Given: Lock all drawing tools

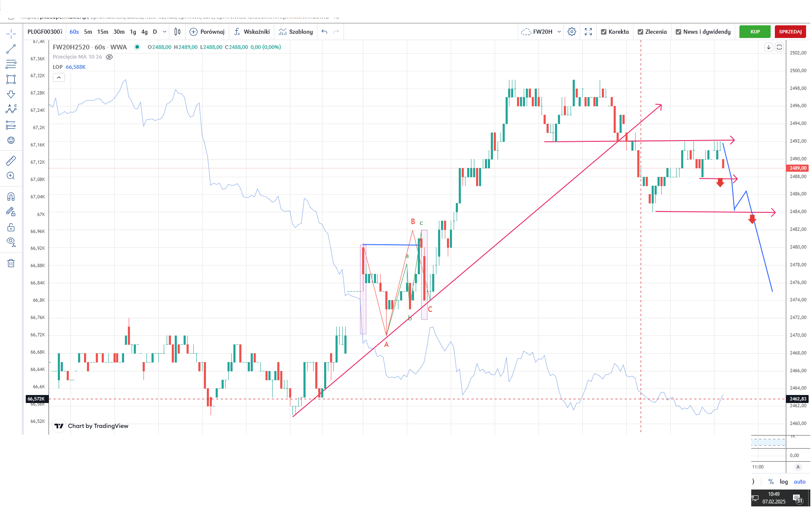Looking at the screenshot, I should pyautogui.click(x=11, y=227).
